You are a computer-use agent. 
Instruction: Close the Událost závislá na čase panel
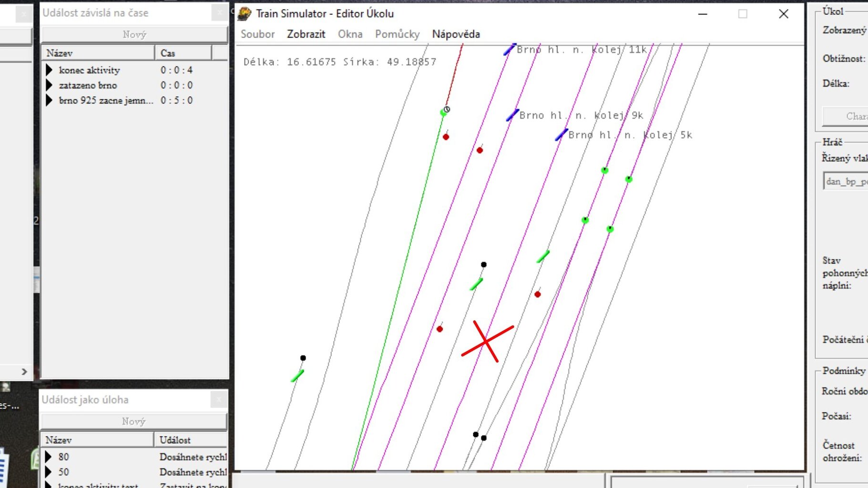(x=219, y=13)
